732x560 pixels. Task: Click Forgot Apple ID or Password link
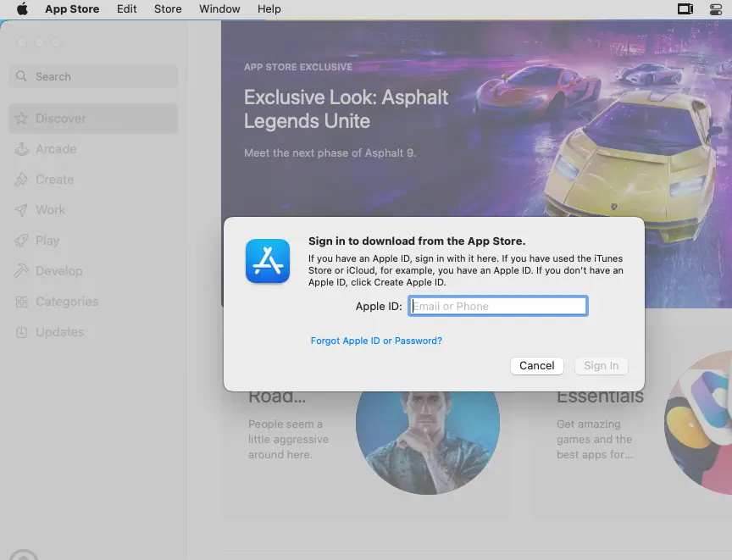[376, 341]
